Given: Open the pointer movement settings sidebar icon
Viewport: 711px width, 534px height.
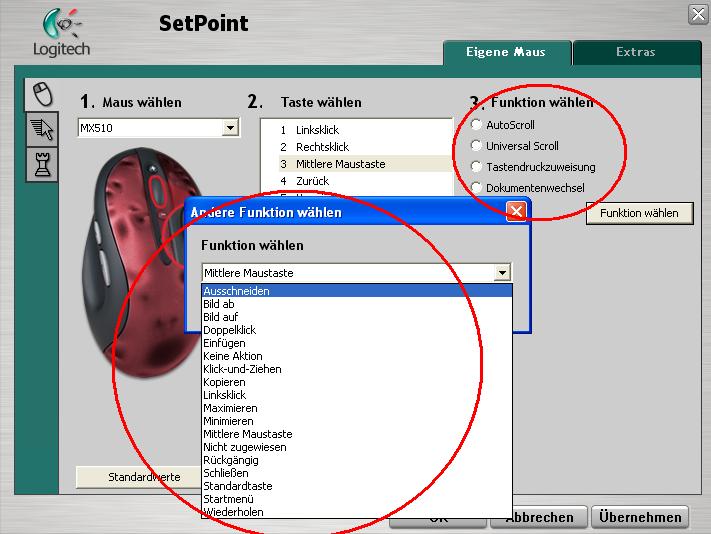Looking at the screenshot, I should 42,129.
